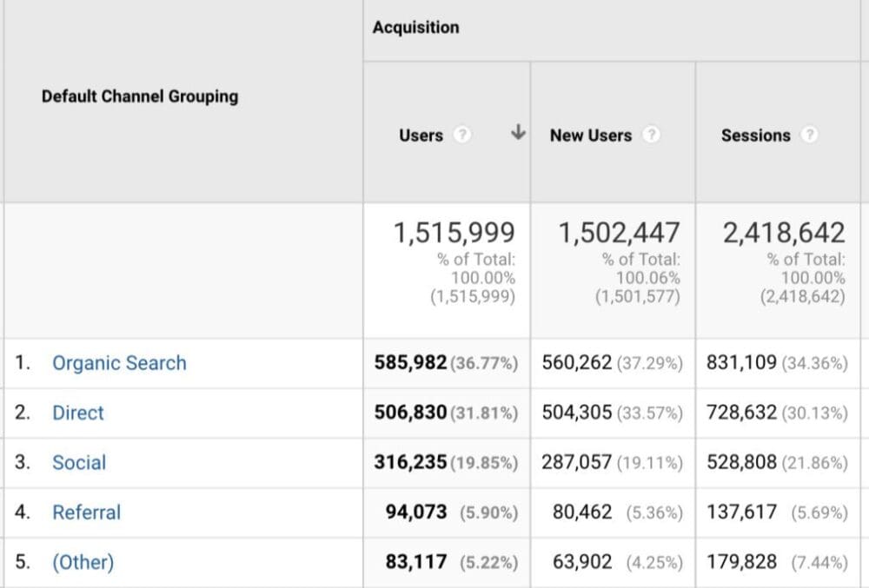Open the (Other) channel link
Image resolution: width=869 pixels, height=588 pixels.
pos(83,562)
